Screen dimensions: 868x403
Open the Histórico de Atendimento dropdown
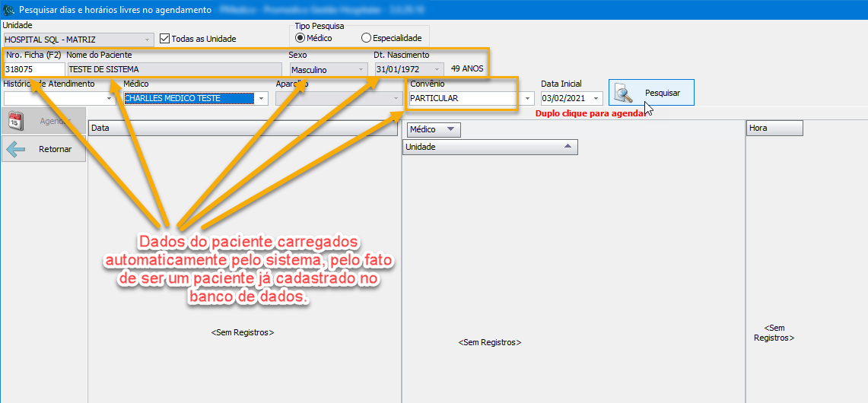(x=109, y=99)
